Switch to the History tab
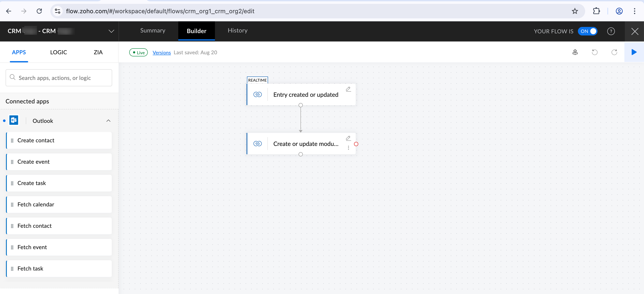 click(238, 31)
